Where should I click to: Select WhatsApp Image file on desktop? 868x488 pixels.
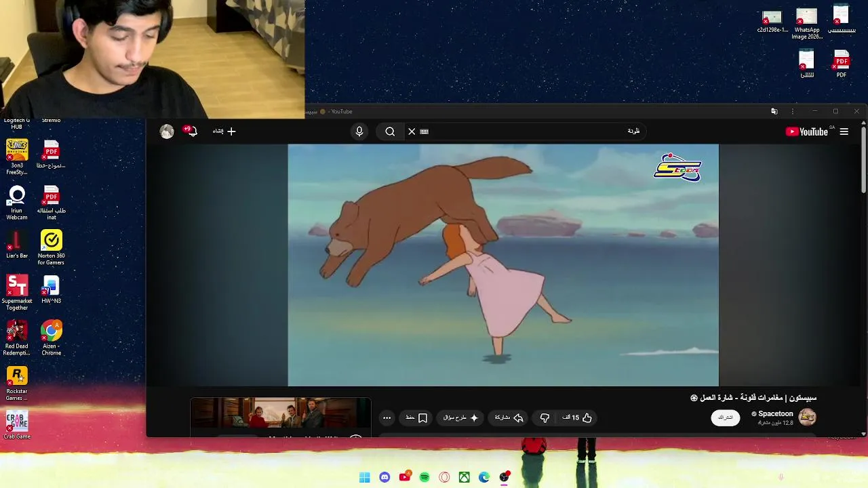807,24
